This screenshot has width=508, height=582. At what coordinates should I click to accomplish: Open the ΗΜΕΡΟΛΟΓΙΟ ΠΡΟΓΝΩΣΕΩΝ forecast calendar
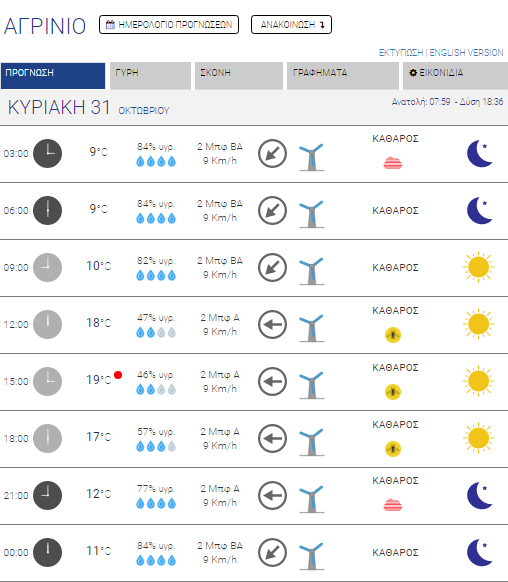(169, 24)
